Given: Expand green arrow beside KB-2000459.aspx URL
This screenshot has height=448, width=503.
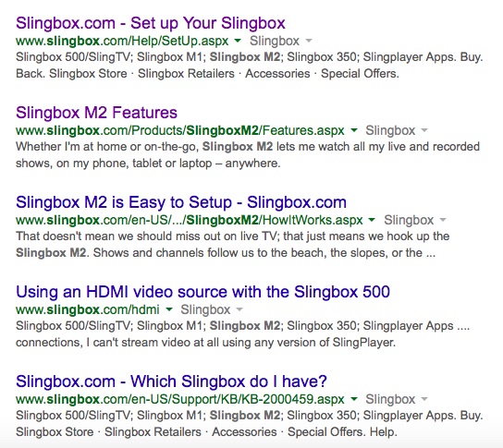Looking at the screenshot, I should 353,399.
